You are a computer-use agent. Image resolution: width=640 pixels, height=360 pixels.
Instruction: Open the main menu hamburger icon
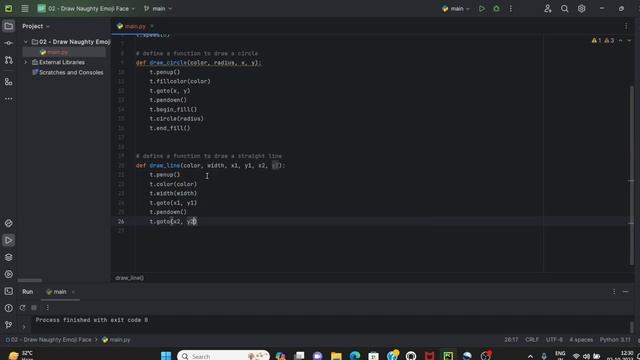click(x=25, y=9)
